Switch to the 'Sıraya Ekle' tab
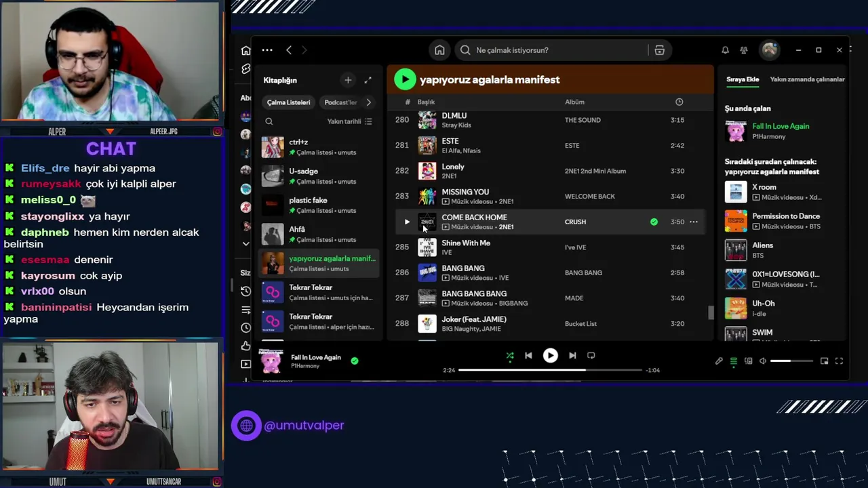 coord(743,79)
